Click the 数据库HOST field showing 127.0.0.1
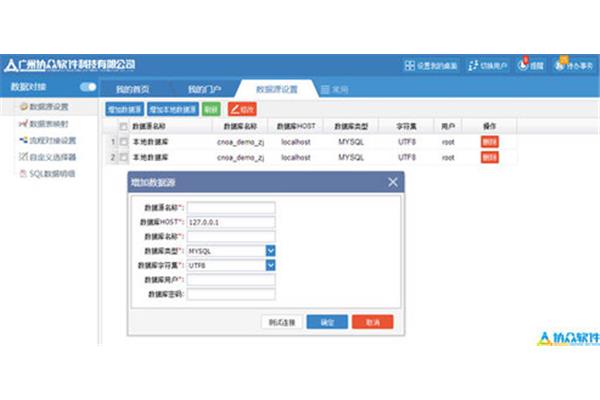Viewport: 600px width, 400px height. coord(231,222)
